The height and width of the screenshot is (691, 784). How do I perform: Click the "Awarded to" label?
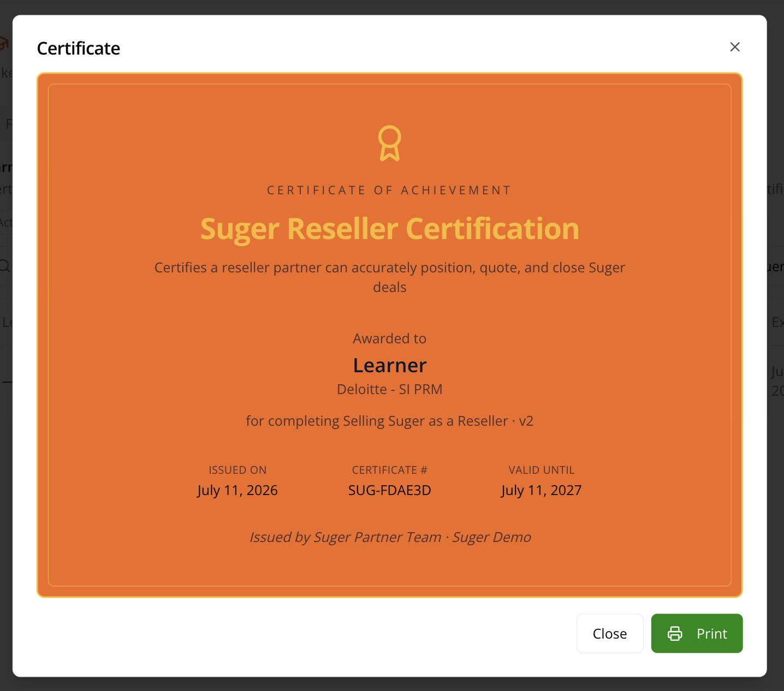tap(390, 338)
